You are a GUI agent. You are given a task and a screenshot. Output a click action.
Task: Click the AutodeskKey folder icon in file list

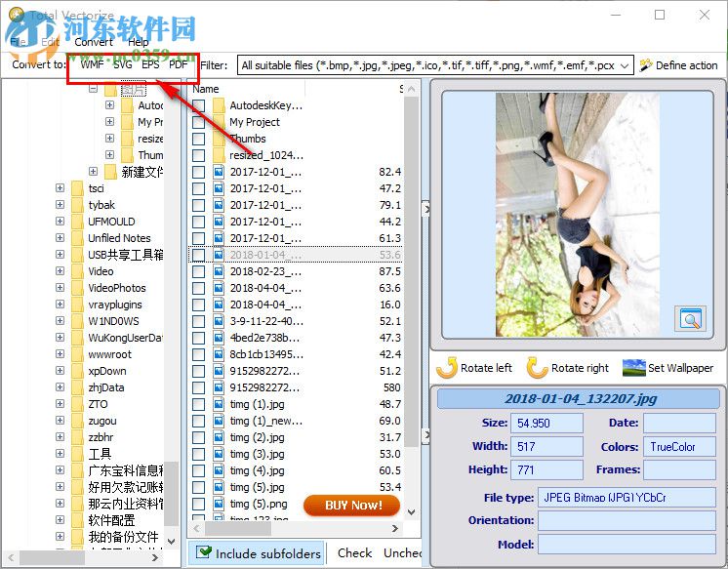(219, 105)
